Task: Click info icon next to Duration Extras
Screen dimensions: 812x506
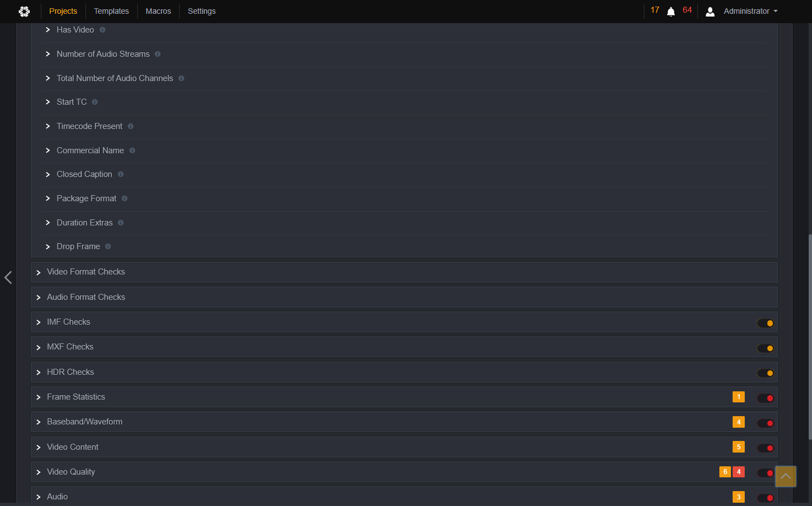Action: click(x=121, y=223)
